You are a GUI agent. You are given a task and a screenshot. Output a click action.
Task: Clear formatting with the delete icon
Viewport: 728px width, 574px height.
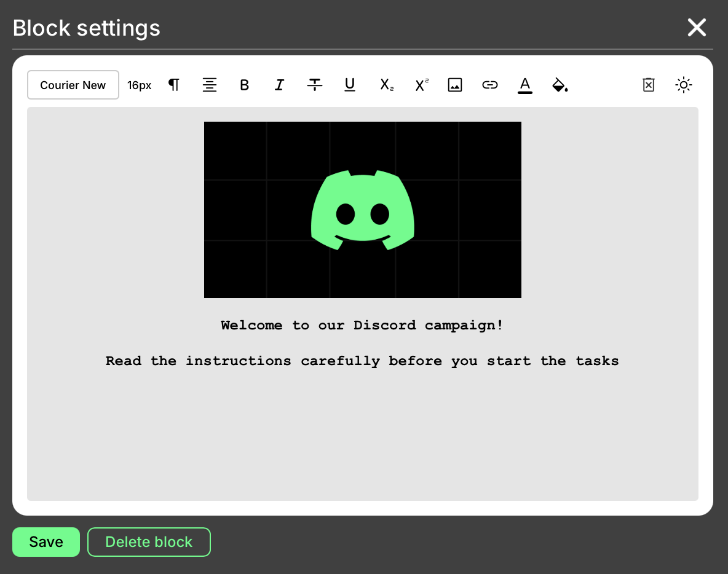tap(649, 85)
